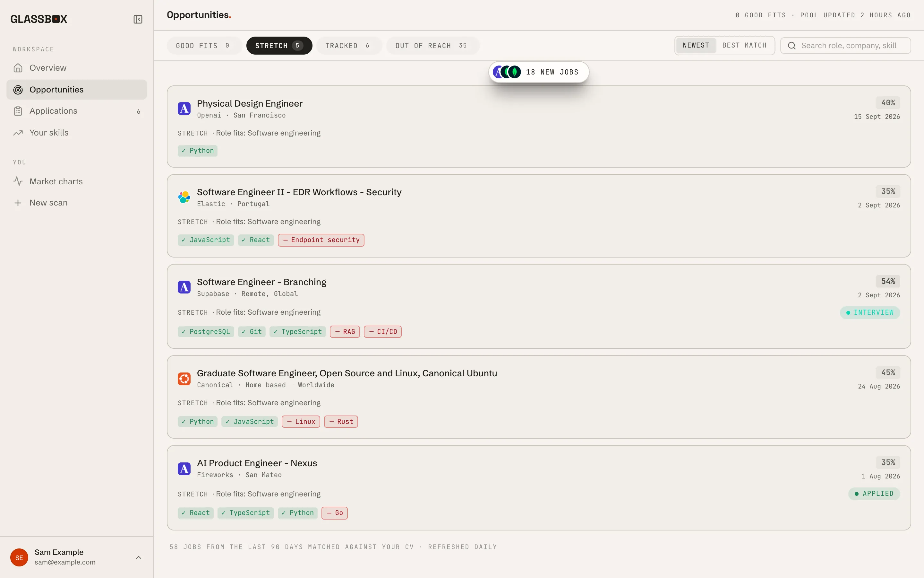The width and height of the screenshot is (924, 578).
Task: Focus the search role, company, skill field
Action: [x=845, y=46]
